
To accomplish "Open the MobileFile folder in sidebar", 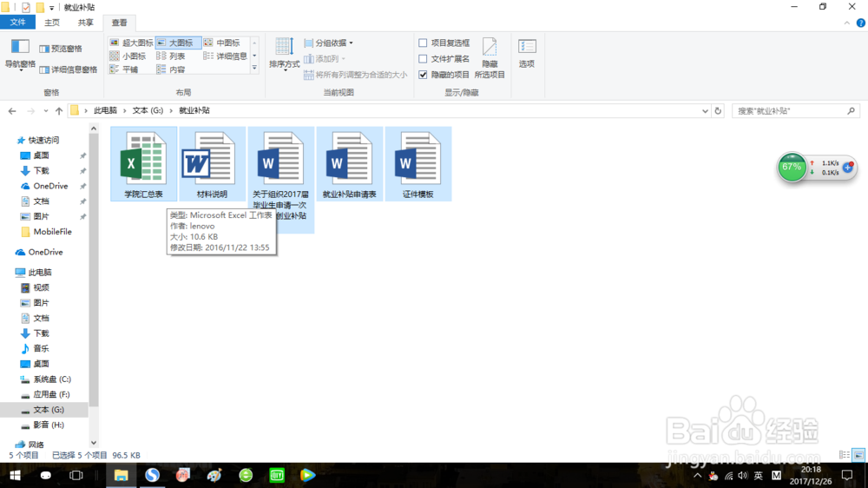I will tap(52, 232).
